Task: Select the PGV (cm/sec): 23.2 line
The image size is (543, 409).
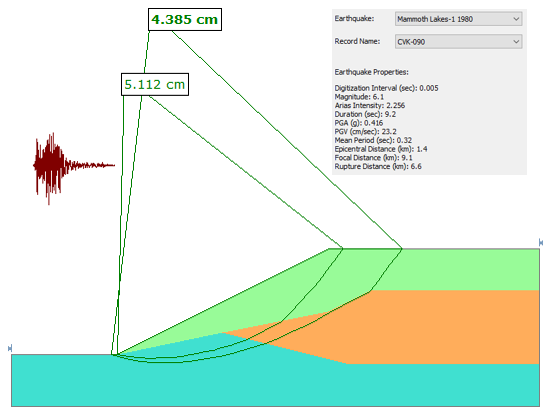Action: click(x=365, y=132)
